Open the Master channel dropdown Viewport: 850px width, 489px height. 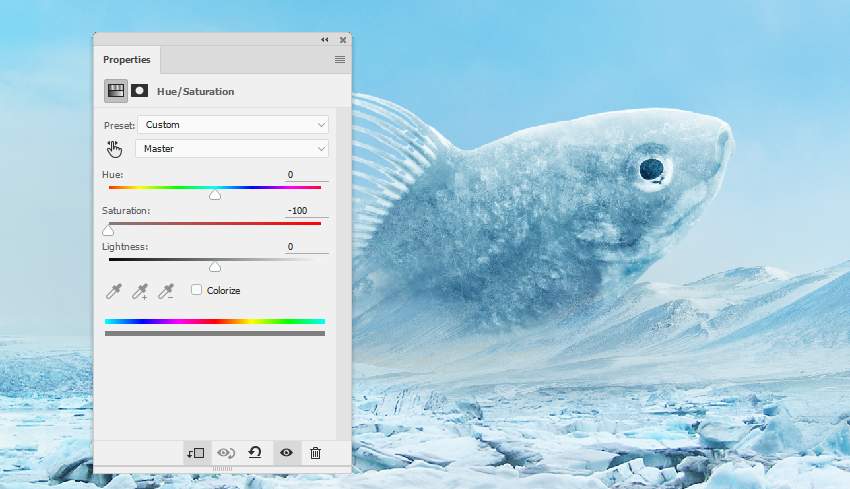233,149
